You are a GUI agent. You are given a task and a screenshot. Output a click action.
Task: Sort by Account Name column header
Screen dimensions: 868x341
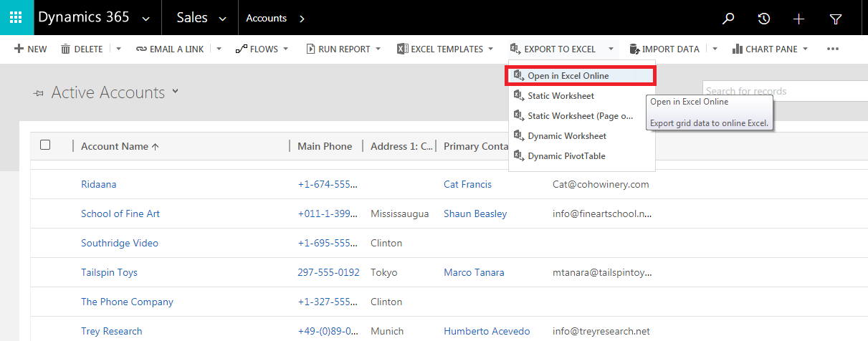pyautogui.click(x=120, y=146)
